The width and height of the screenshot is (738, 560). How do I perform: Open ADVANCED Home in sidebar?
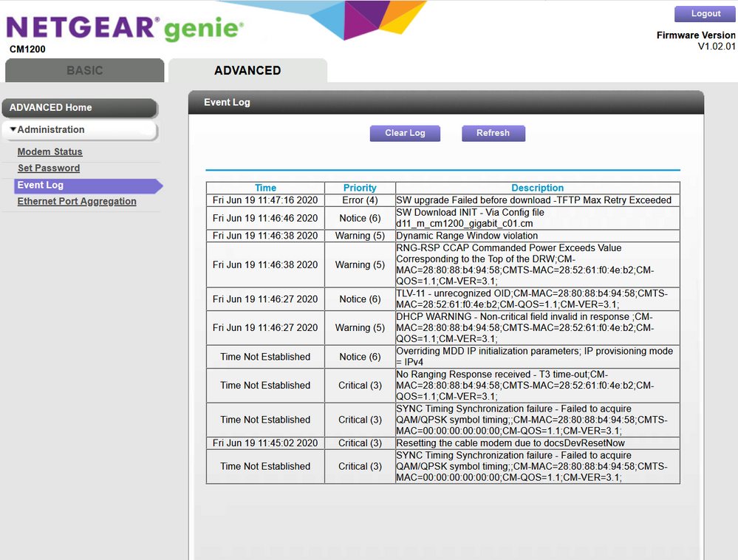80,108
